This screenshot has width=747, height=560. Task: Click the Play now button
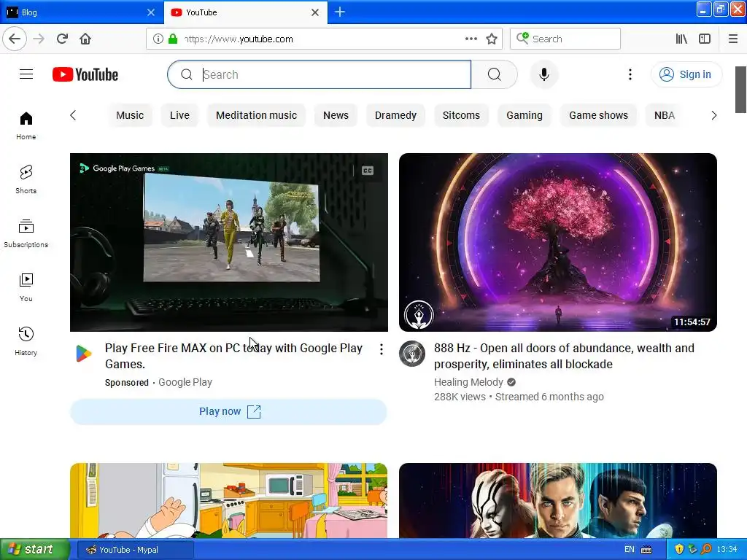pos(228,411)
